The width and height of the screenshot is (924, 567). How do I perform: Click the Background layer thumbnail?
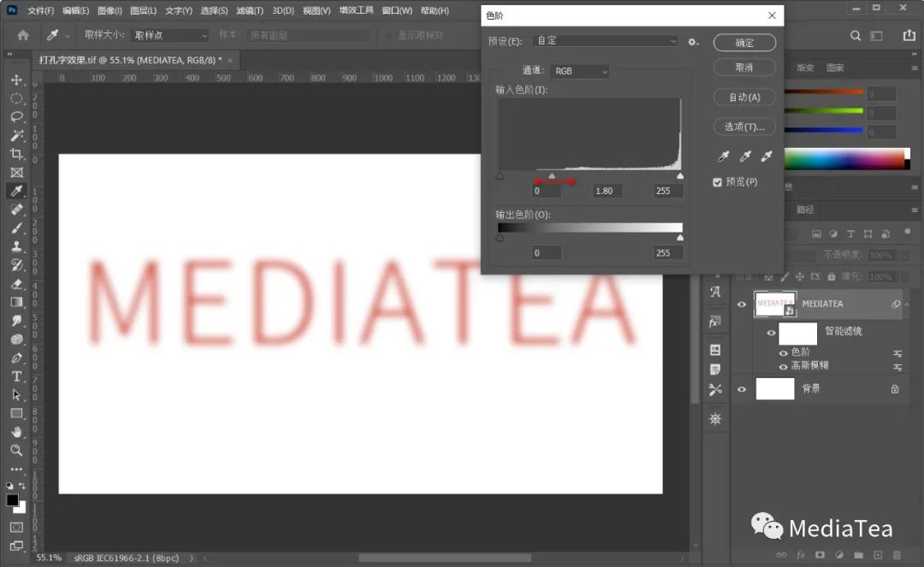click(x=775, y=388)
